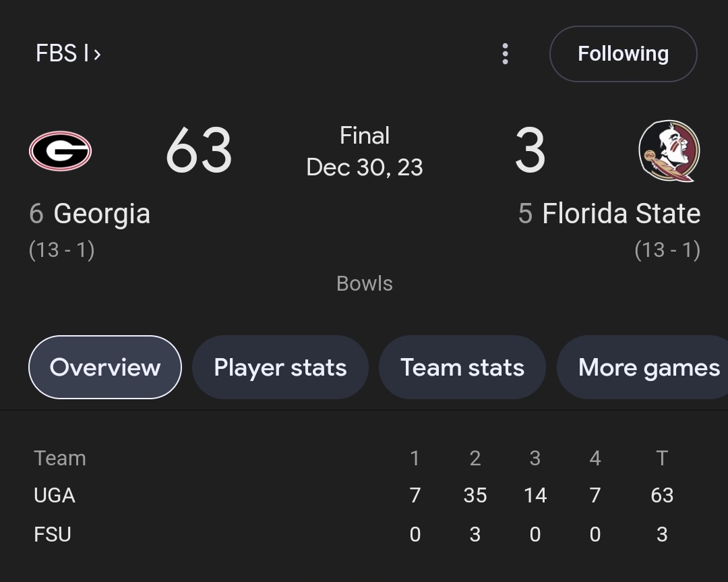728x582 pixels.
Task: Select the Overview tab
Action: pos(105,367)
